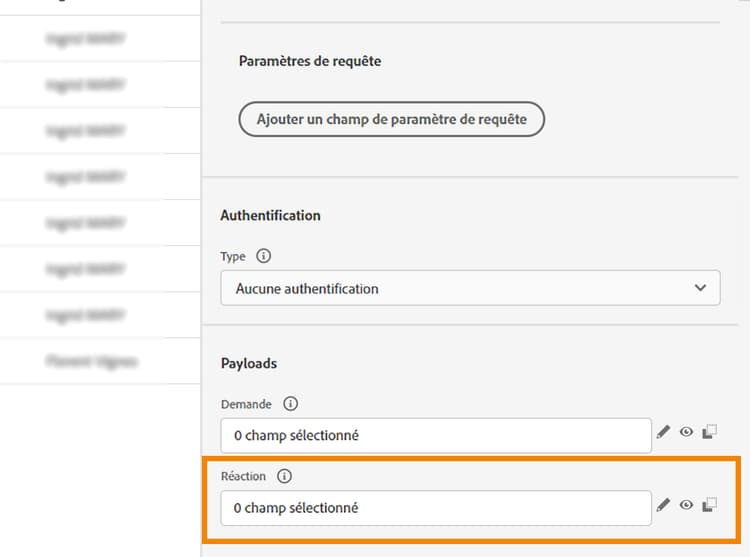Show info tooltip next to Réaction label

pyautogui.click(x=285, y=476)
